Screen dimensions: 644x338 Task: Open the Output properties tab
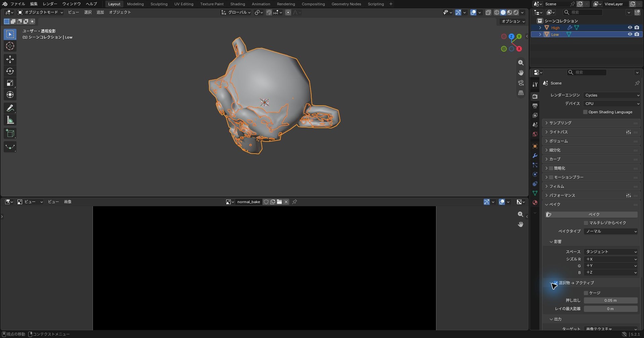coord(535,106)
